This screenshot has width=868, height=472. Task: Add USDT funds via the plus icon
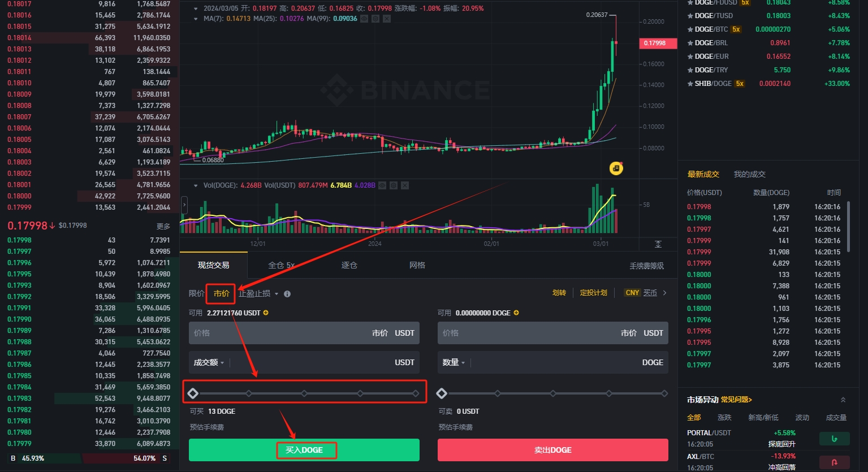tap(266, 313)
